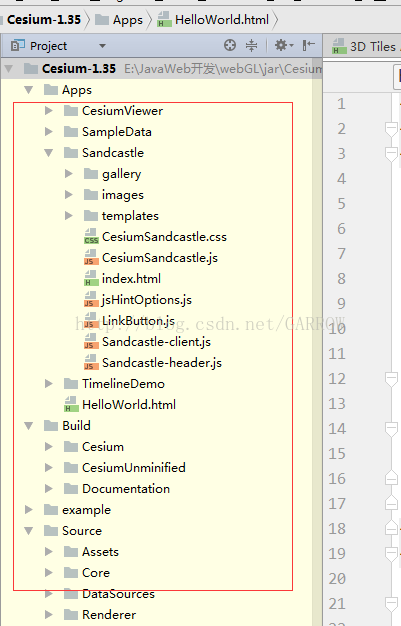The height and width of the screenshot is (626, 401).
Task: Select CesiumSandcastle.js JS file icon
Action: pos(91,257)
